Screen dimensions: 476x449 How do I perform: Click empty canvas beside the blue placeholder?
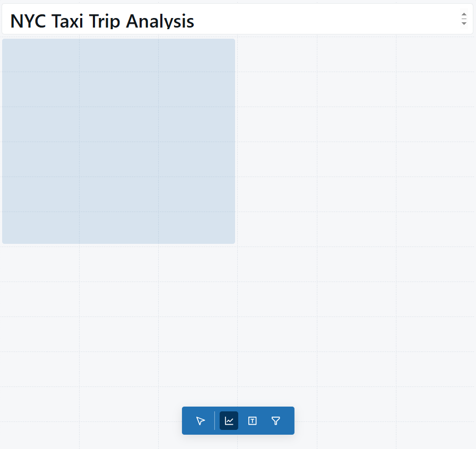point(355,141)
